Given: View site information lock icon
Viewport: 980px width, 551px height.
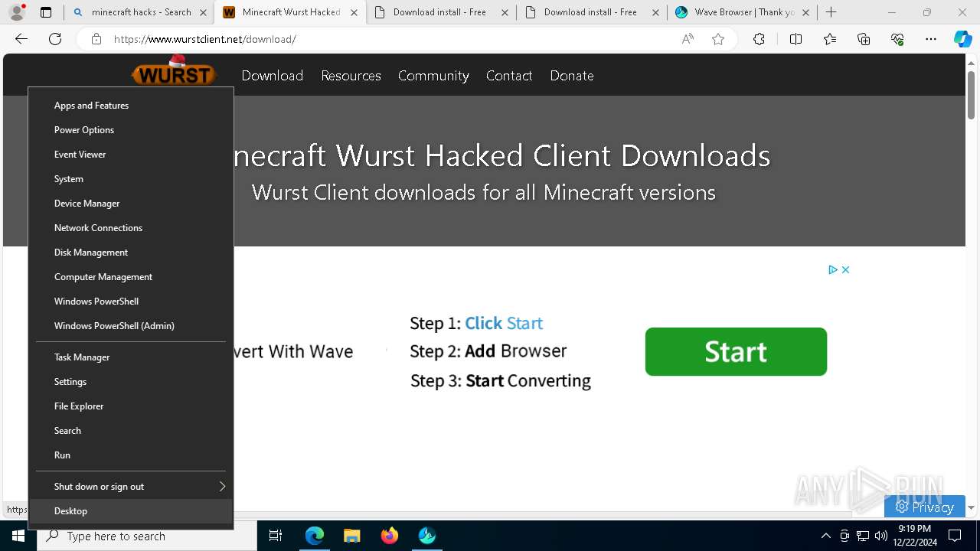Looking at the screenshot, I should coord(96,39).
